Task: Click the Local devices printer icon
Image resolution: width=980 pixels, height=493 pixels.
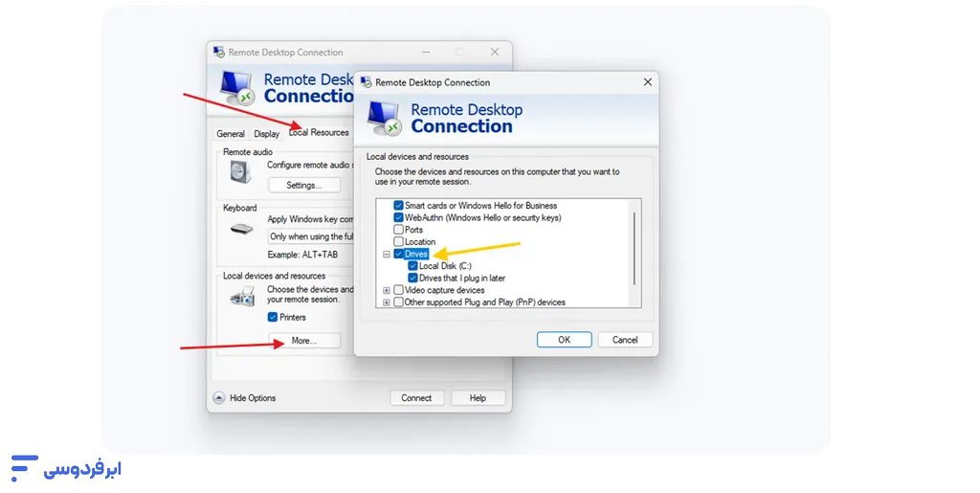Action: 242,297
